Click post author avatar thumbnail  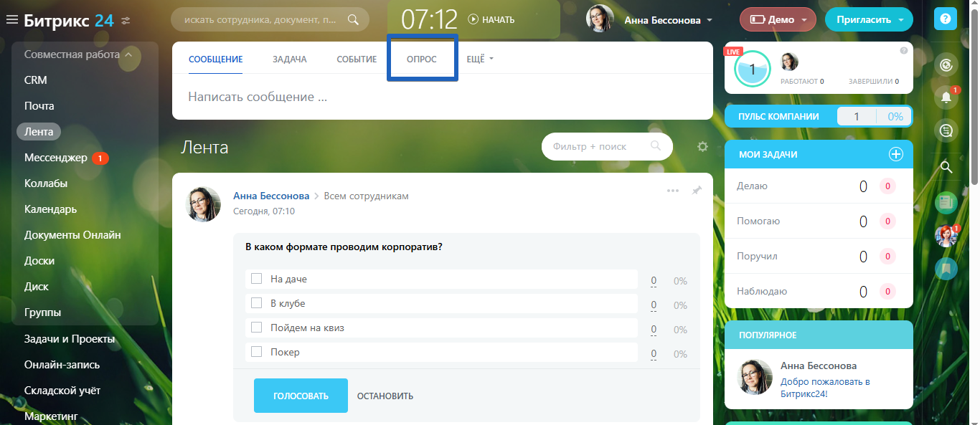click(204, 205)
